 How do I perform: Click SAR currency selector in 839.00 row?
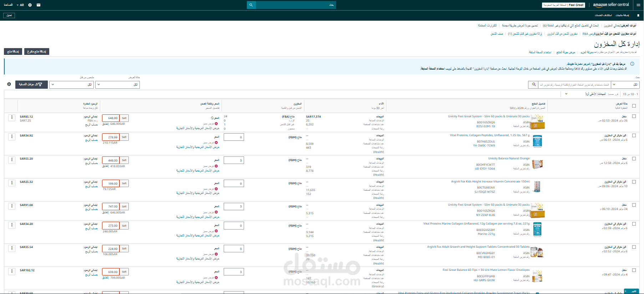pos(124,272)
